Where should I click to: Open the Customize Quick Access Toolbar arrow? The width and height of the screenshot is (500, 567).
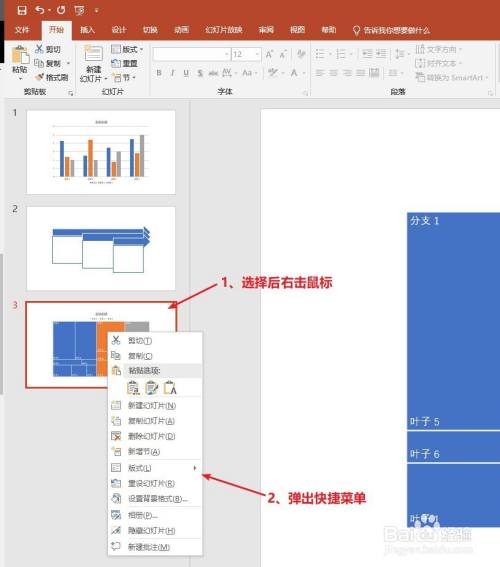96,11
